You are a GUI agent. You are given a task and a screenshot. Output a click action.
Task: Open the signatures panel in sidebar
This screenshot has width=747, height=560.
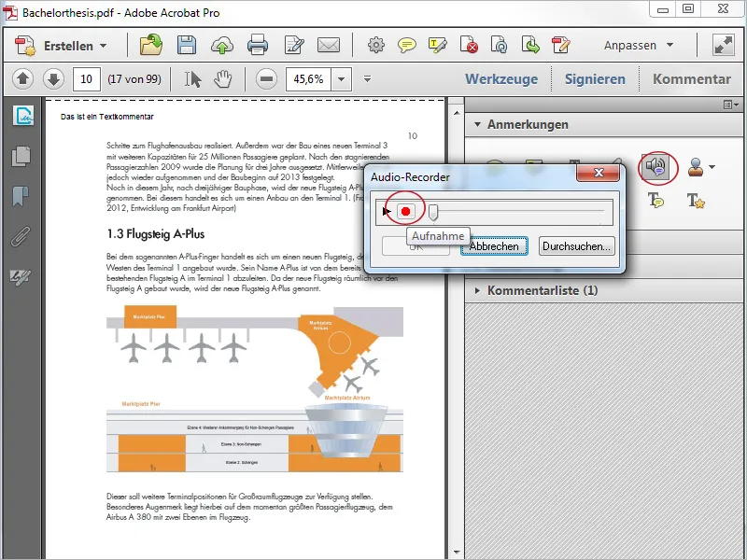click(22, 115)
